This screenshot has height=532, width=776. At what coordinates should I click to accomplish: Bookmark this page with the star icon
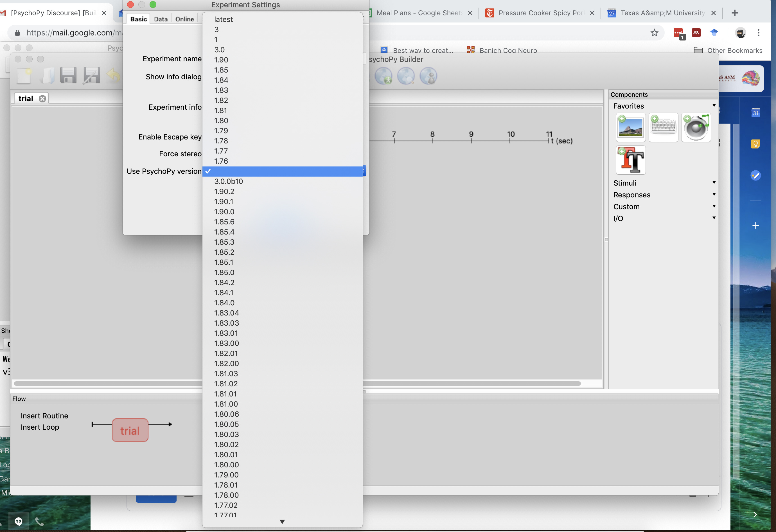[654, 32]
